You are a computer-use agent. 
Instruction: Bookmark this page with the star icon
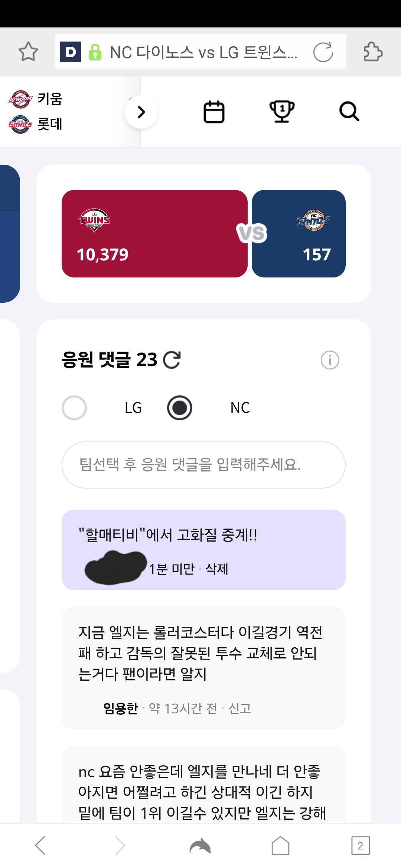coord(28,52)
